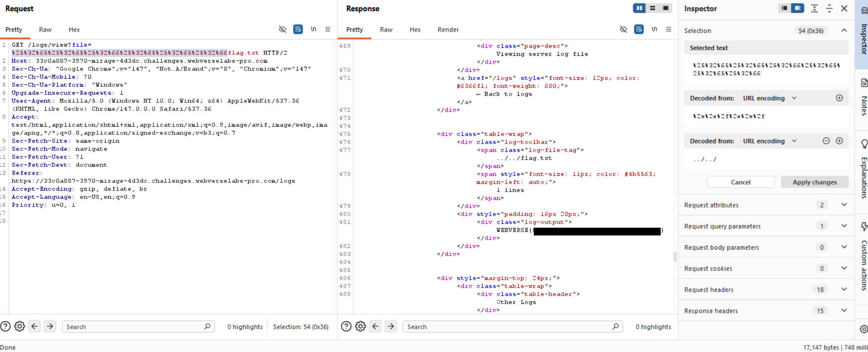Select side-by-side layout icon in Response header

[639, 8]
